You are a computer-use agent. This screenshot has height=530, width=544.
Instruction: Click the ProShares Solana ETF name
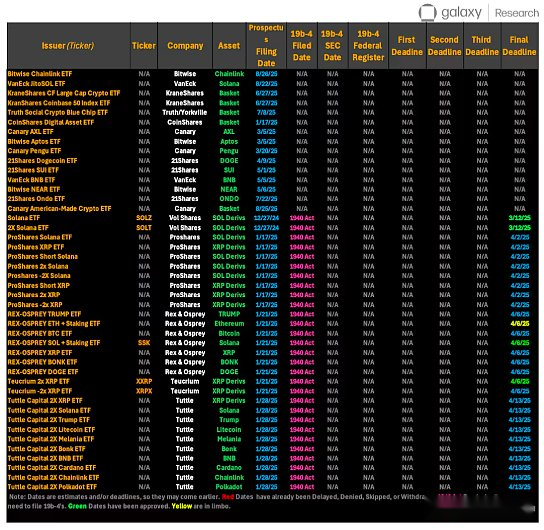(x=40, y=237)
